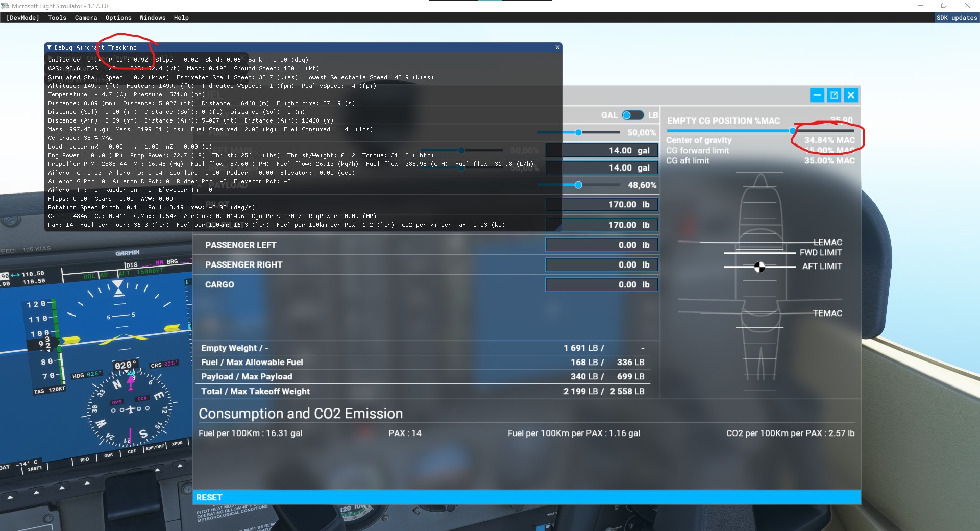This screenshot has width=980, height=531.
Task: Edit the Passenger Left weight field
Action: coord(602,245)
